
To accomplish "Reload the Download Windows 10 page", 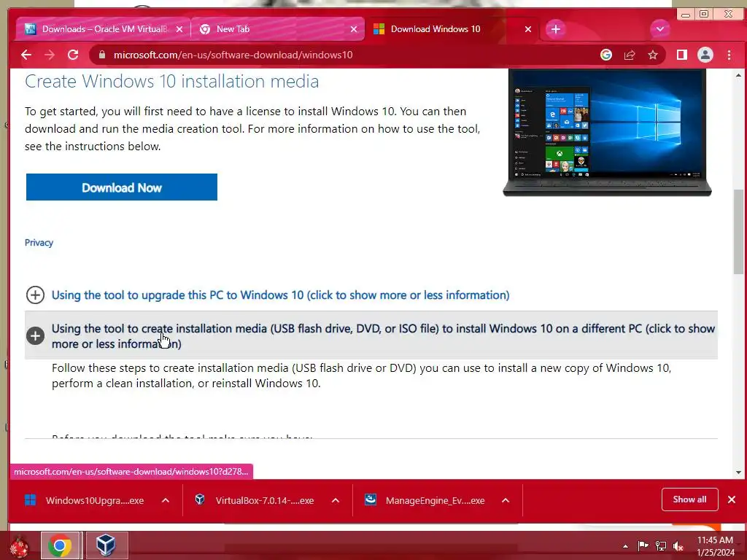I will (73, 55).
